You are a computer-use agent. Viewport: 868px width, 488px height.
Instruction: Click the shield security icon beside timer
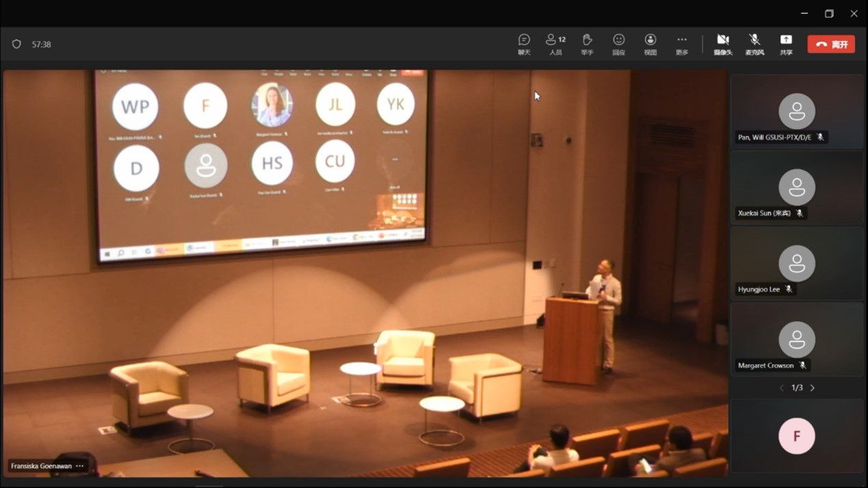point(16,44)
